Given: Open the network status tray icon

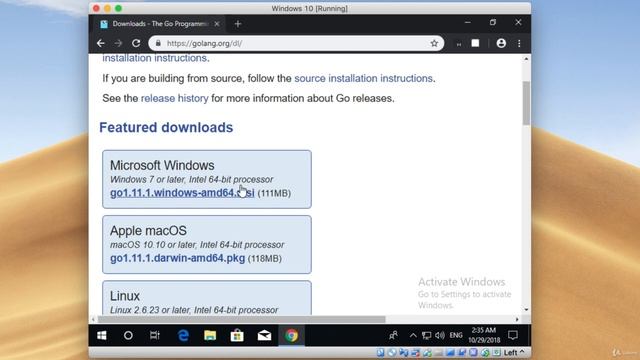Looking at the screenshot, I should point(427,336).
